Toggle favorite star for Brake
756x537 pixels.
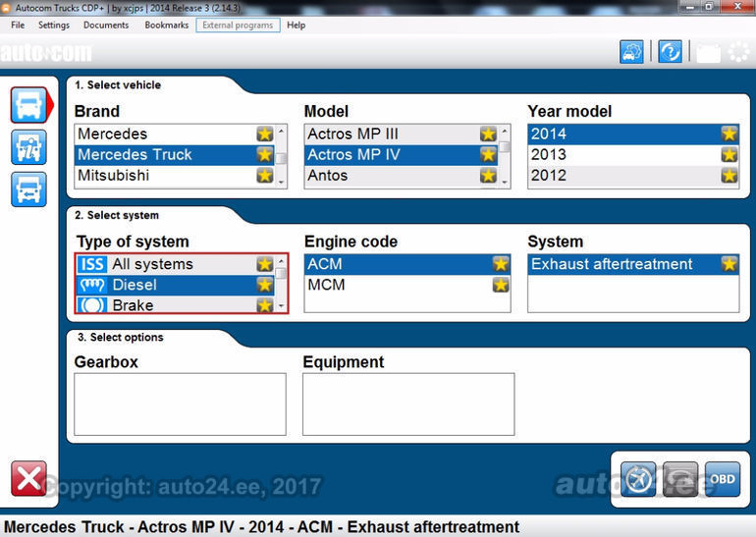click(x=265, y=305)
